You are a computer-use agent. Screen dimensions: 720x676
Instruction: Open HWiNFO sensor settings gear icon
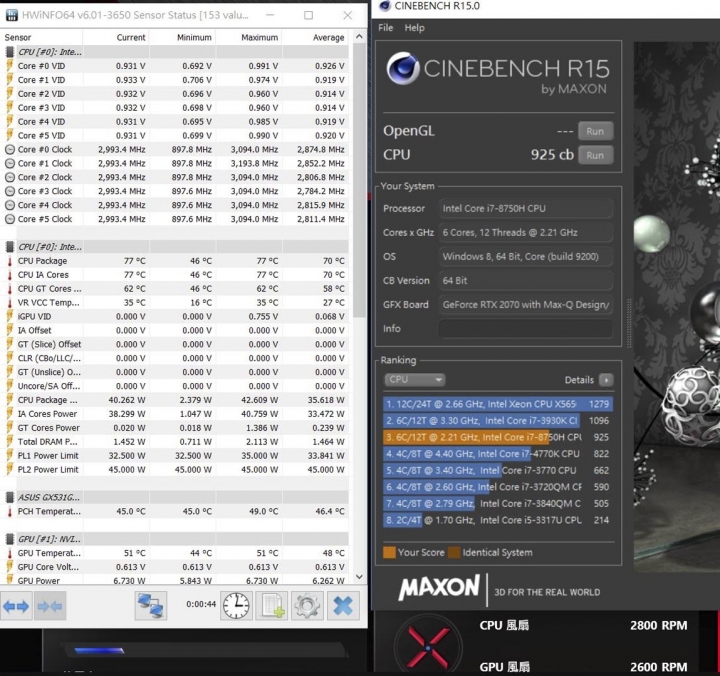click(307, 606)
